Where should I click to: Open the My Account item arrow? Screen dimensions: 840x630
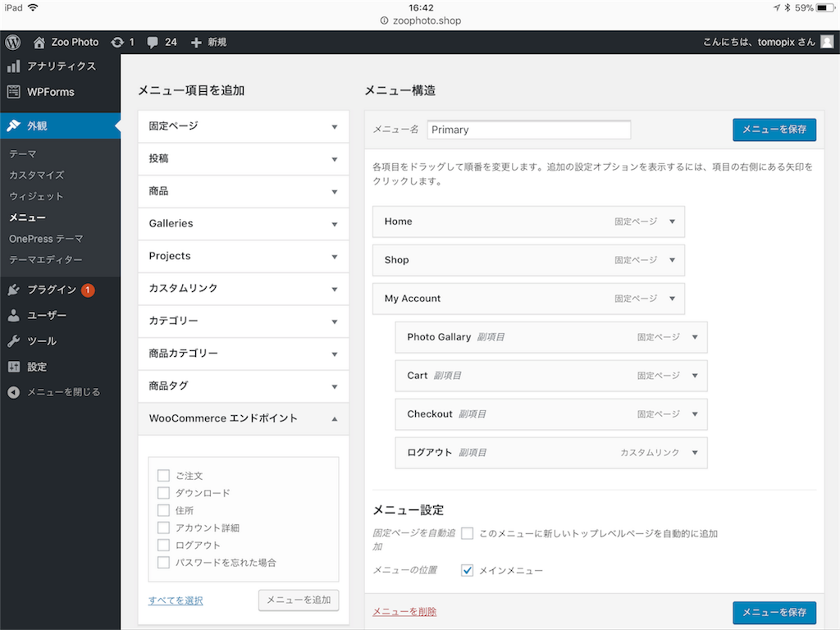click(x=673, y=299)
